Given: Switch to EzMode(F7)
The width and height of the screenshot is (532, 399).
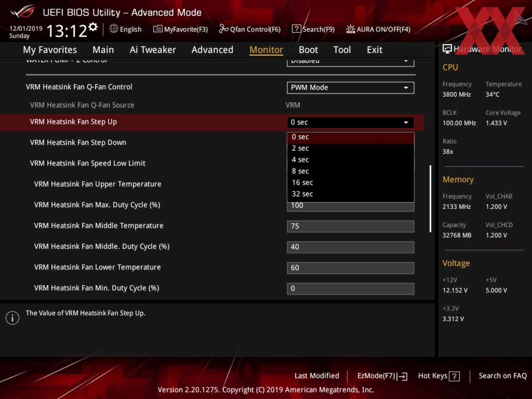Looking at the screenshot, I should [x=382, y=376].
